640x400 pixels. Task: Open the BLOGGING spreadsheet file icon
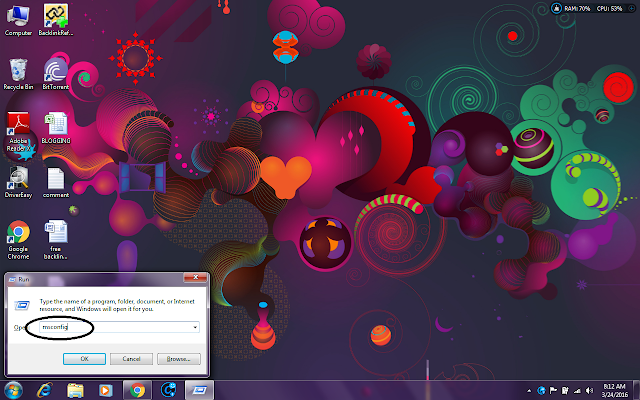[56, 128]
